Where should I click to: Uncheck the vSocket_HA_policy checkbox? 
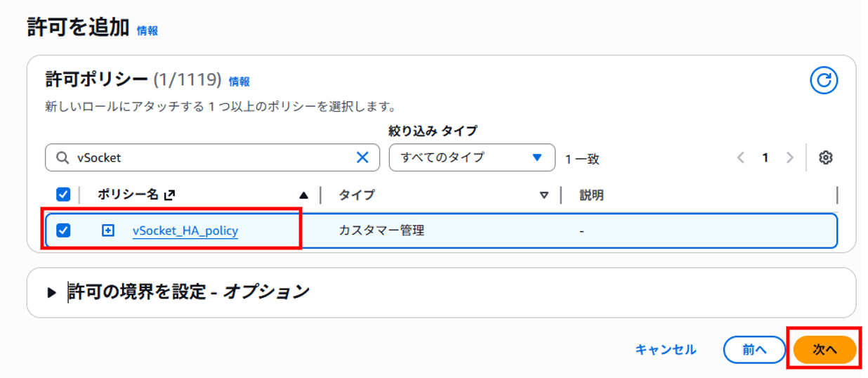point(63,230)
